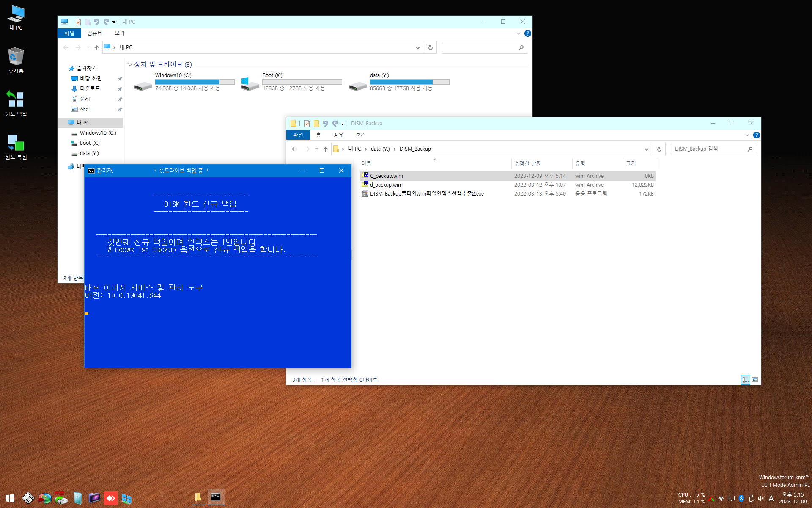
Task: Launch AnyDesk from the taskbar
Action: (x=111, y=498)
